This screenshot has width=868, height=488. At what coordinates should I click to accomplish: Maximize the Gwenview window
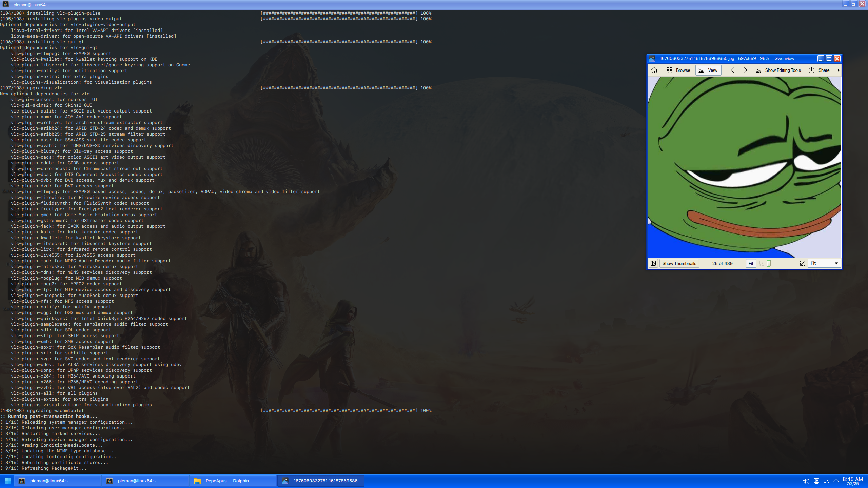pos(829,59)
